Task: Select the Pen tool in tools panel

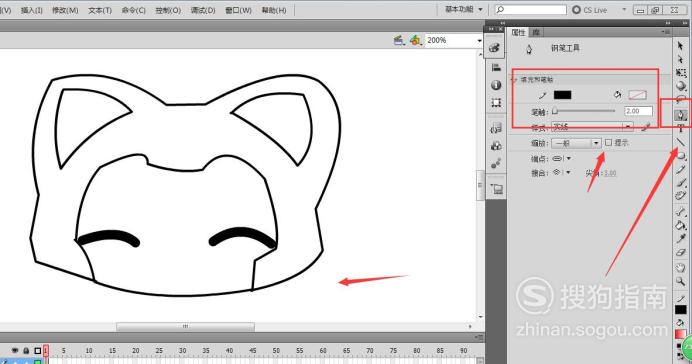Action: (x=681, y=115)
